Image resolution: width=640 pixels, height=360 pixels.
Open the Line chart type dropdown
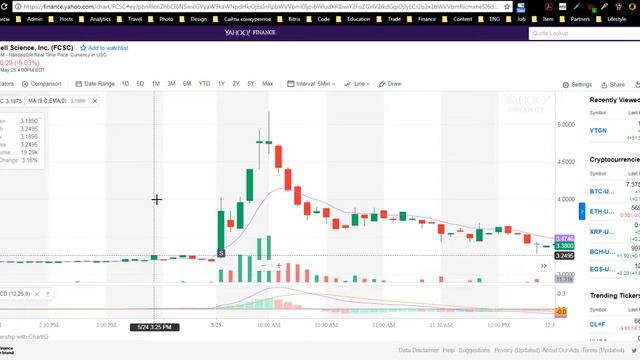357,84
